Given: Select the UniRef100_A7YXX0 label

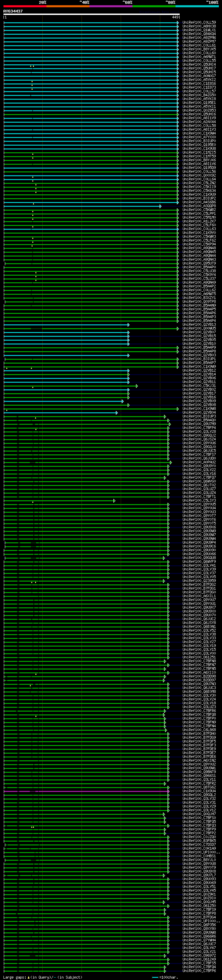Looking at the screenshot, I should tap(199, 137).
